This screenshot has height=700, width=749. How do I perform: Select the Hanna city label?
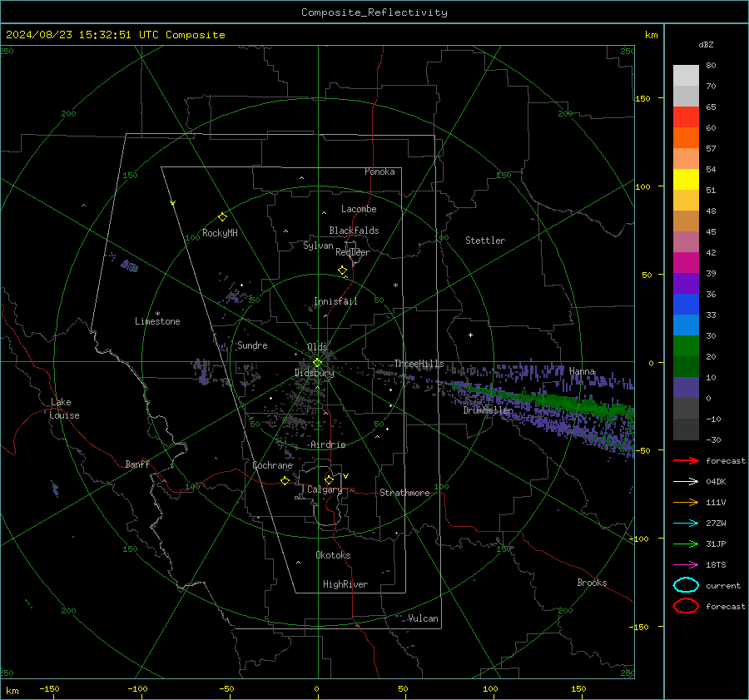click(582, 371)
